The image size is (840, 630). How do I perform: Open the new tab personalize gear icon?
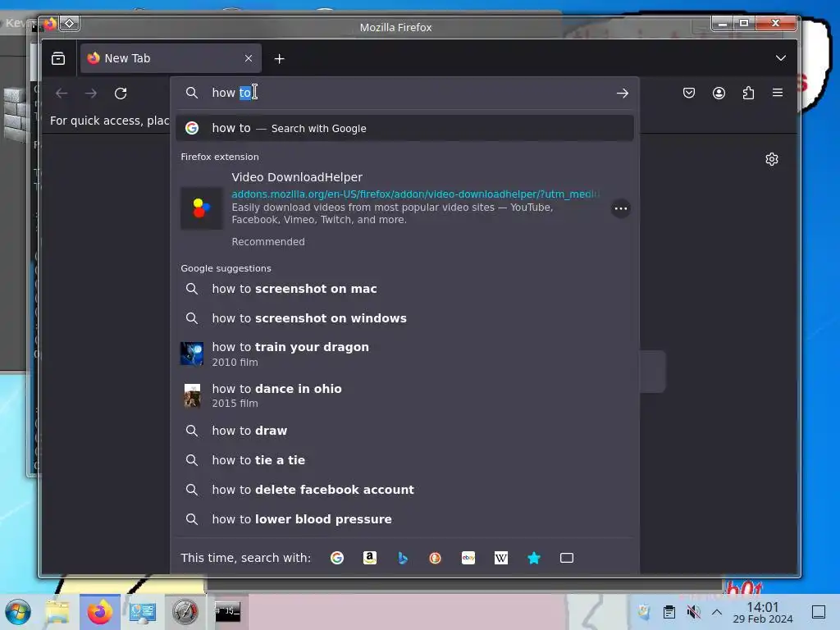click(771, 159)
